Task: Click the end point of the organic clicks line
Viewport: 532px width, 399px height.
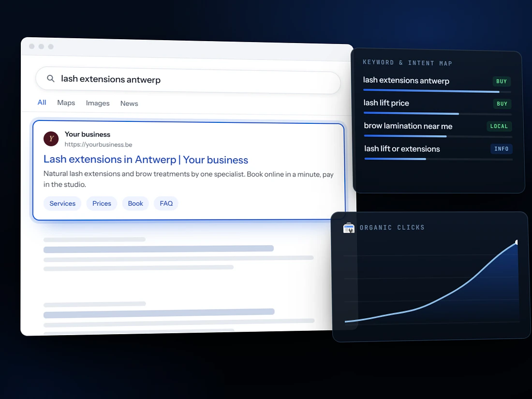Action: click(x=517, y=242)
